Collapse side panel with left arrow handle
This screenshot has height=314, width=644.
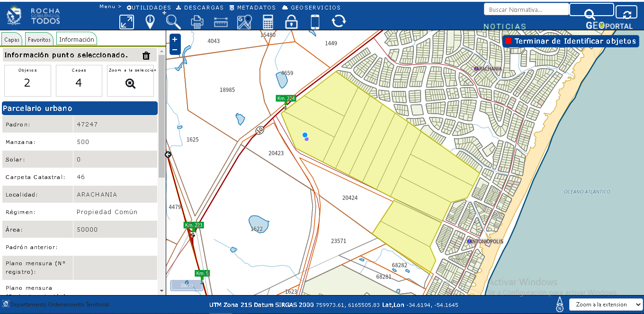point(168,154)
